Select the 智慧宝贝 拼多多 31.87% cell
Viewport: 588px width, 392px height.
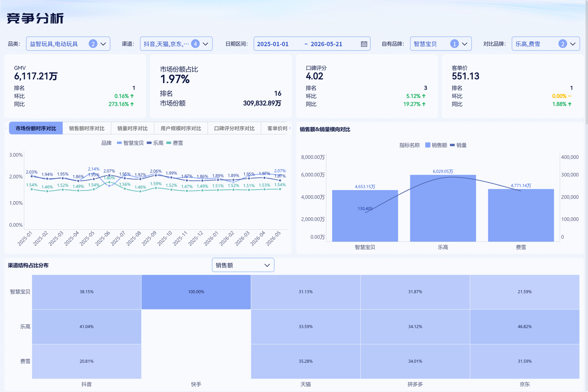(415, 292)
